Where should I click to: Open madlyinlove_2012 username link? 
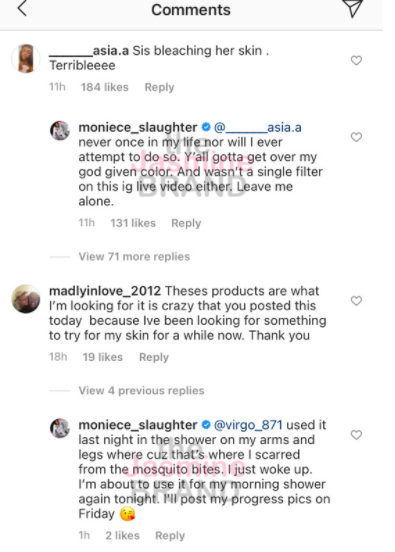[105, 291]
